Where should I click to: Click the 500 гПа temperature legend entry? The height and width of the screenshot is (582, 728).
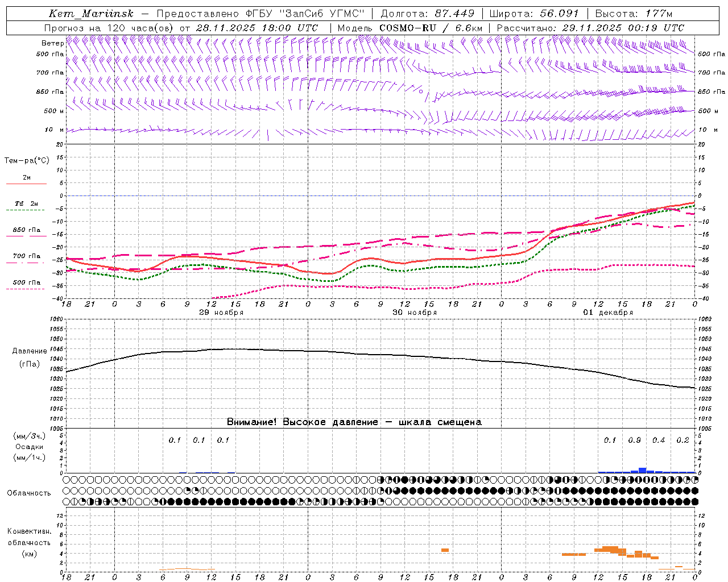point(27,282)
